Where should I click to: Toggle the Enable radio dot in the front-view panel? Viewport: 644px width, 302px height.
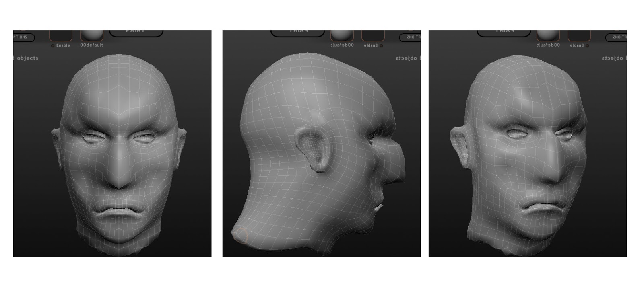[x=53, y=46]
